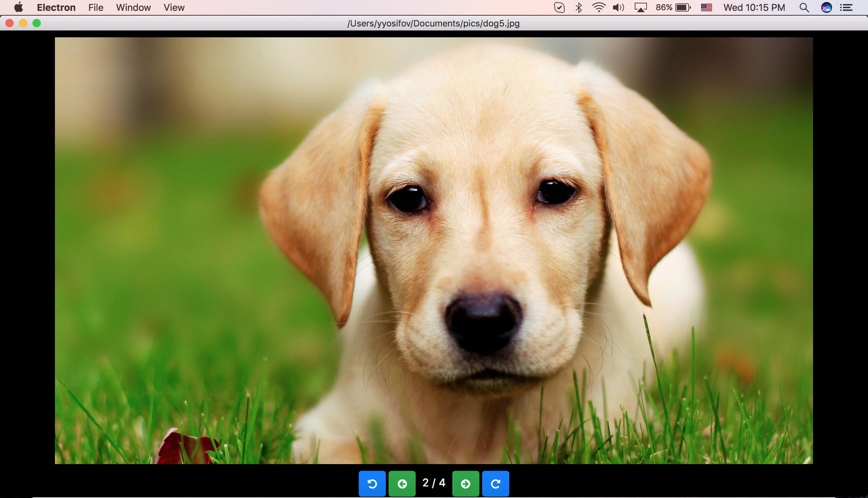The image size is (868, 498).
Task: Open the Bluetooth menu
Action: (x=578, y=7)
